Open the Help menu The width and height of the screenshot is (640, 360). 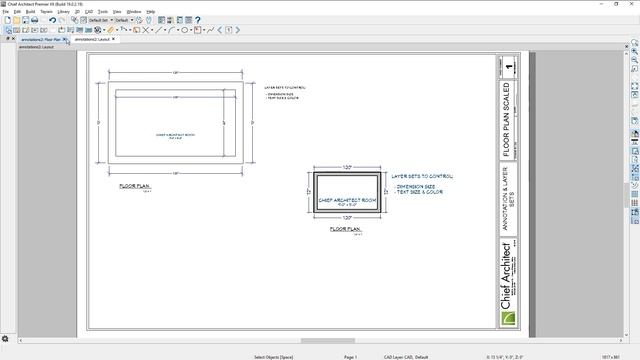tap(151, 12)
